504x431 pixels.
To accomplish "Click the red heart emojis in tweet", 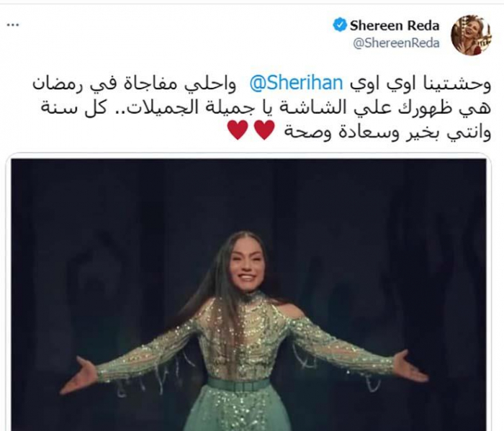I will tap(251, 130).
